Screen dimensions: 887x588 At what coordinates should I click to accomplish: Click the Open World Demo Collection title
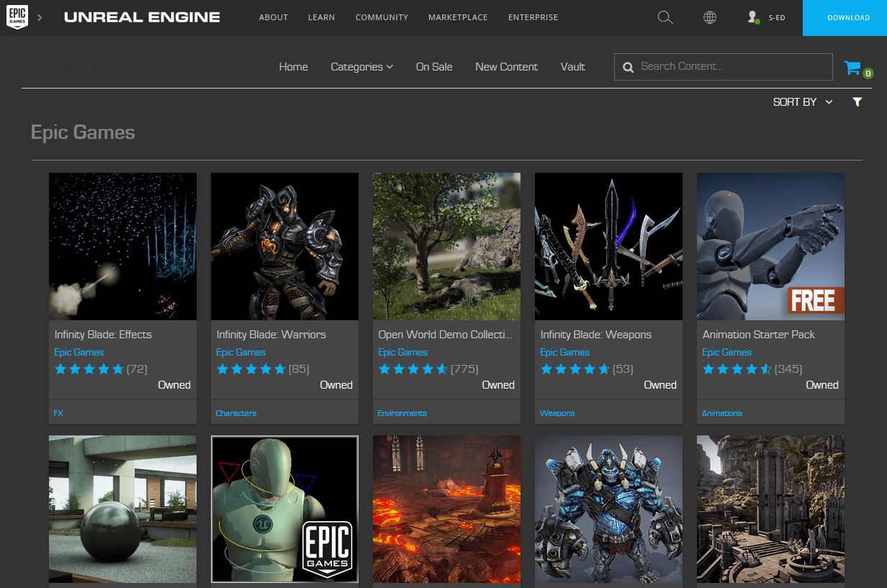445,335
